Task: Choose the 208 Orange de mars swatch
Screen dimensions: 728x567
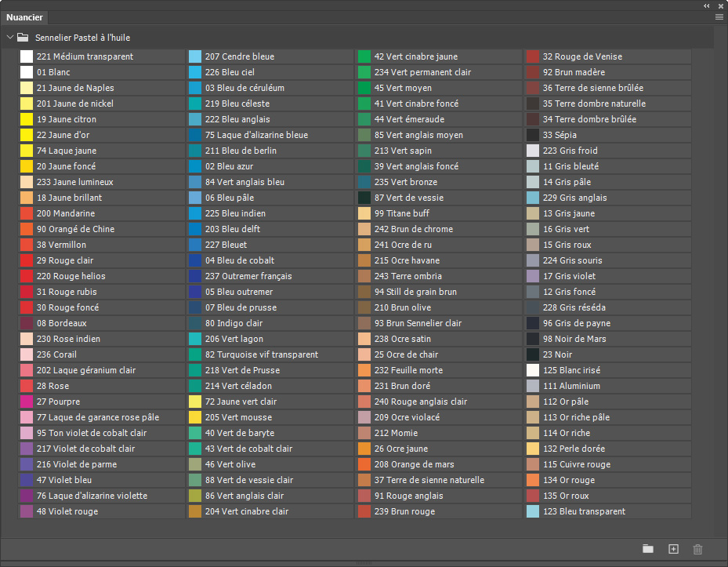Action: [x=439, y=464]
